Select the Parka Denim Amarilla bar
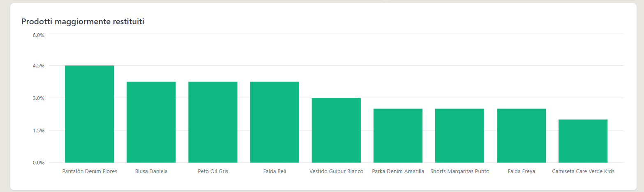This screenshot has width=644, height=192. click(398, 136)
